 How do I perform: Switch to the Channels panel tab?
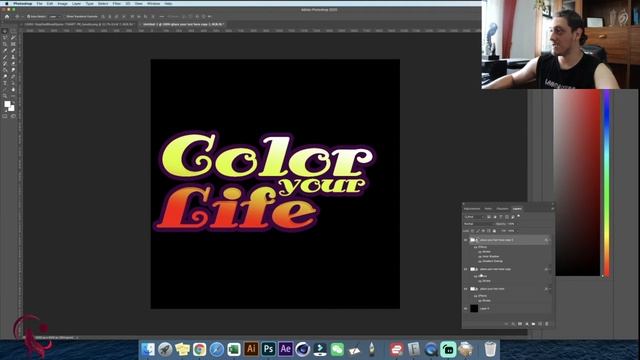(502, 209)
